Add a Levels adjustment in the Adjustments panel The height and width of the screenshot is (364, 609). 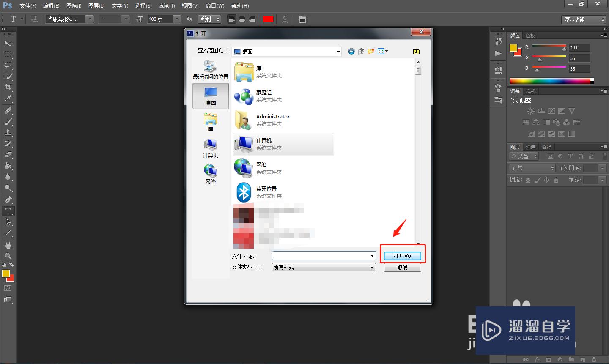pyautogui.click(x=541, y=111)
